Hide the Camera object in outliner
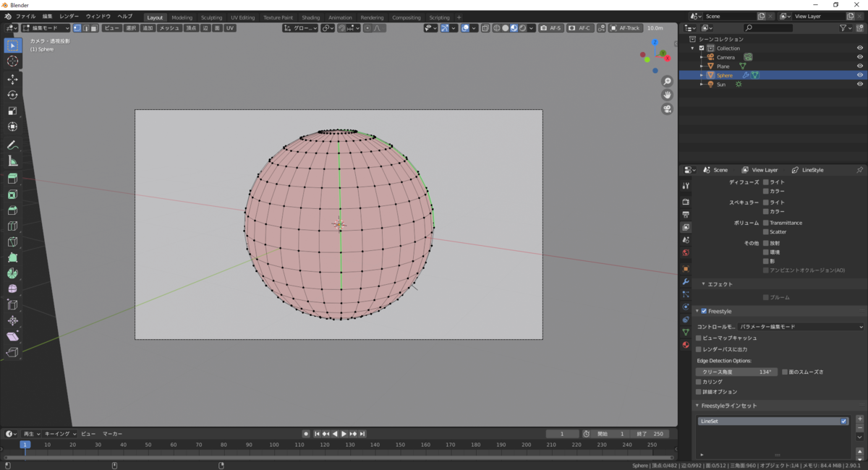This screenshot has width=868, height=470. 860,57
